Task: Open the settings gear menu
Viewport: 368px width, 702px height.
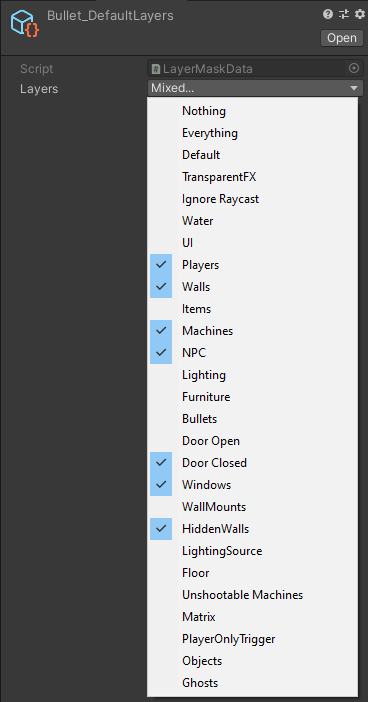Action: [x=360, y=14]
